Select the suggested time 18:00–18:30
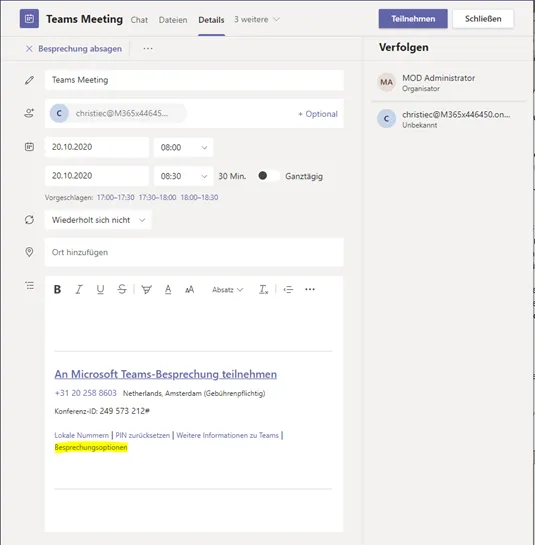This screenshot has height=545, width=535. click(199, 197)
